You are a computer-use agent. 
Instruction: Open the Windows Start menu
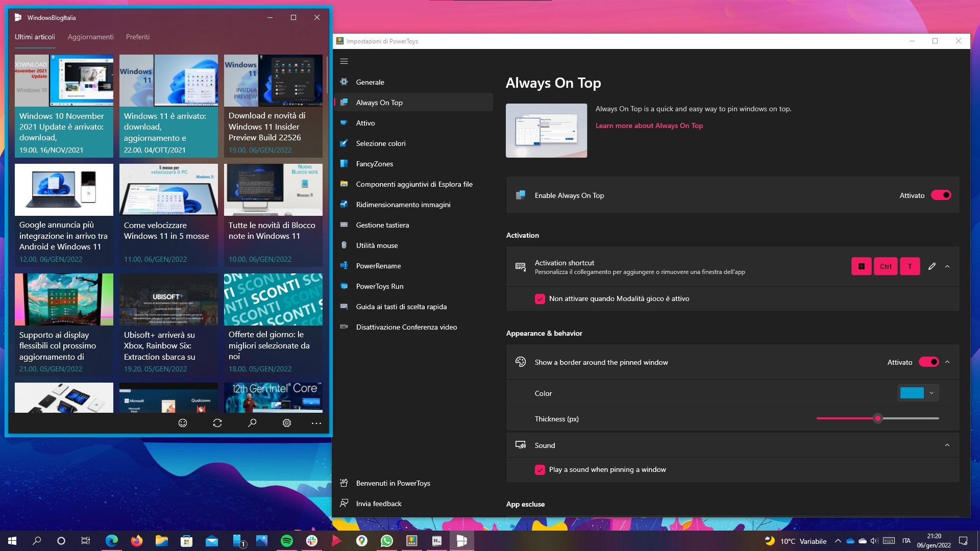[12, 541]
